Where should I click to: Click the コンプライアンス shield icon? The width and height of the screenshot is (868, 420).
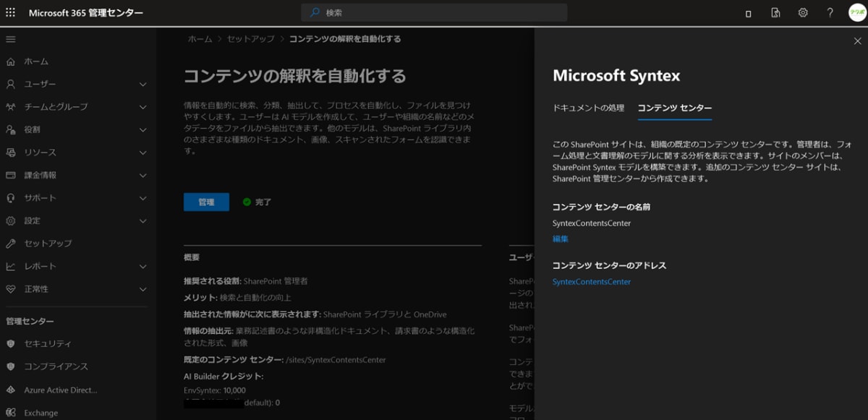[x=10, y=367]
